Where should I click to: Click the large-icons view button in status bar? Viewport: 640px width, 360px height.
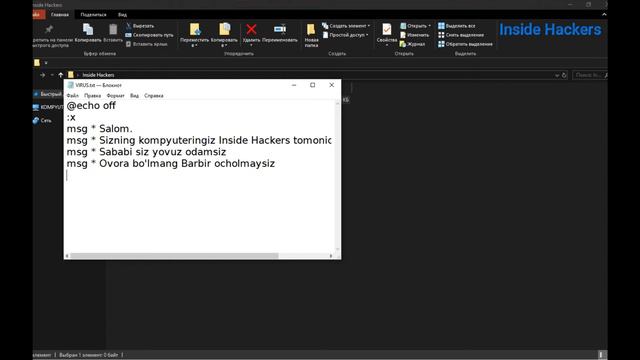(601, 355)
